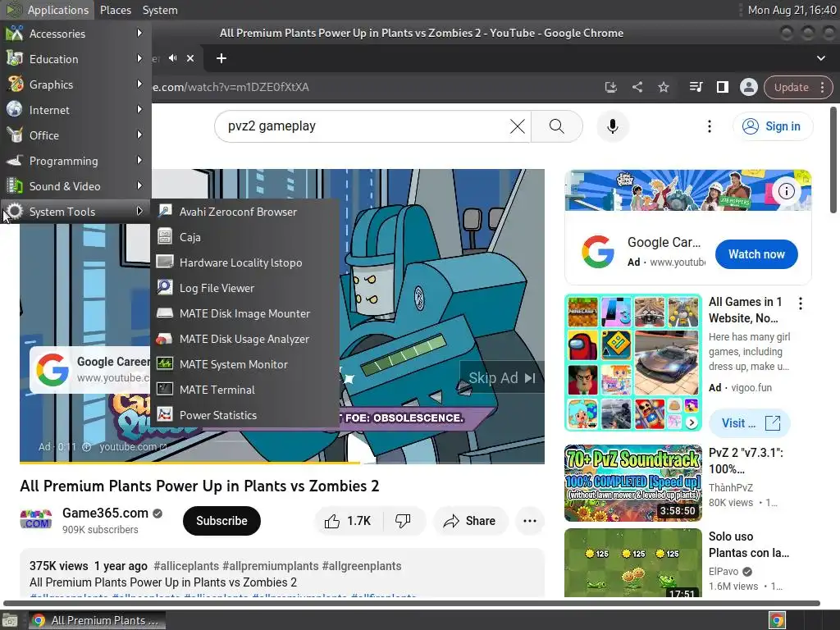
Task: Clear the YouTube search field
Action: point(517,126)
